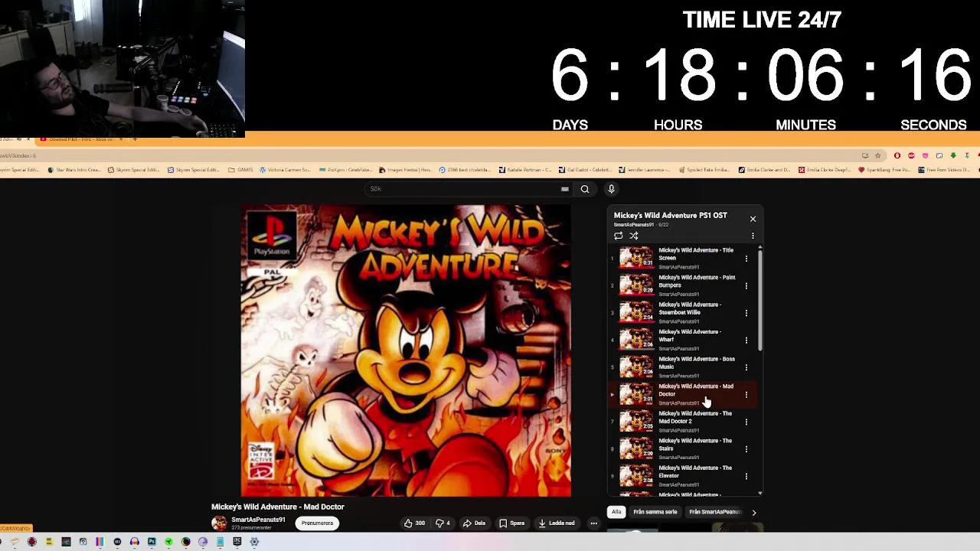Open the new tab plus button
Viewport: 980px width, 551px height.
coord(135,139)
